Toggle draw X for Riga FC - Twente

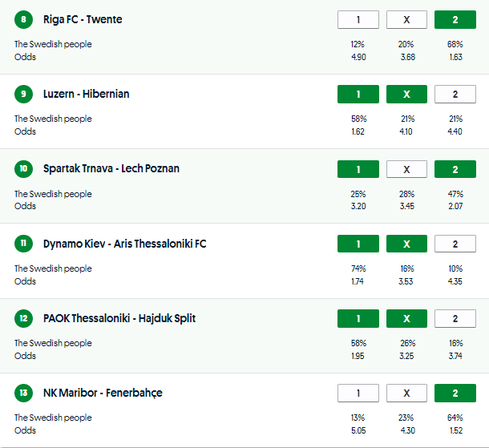[x=406, y=19]
